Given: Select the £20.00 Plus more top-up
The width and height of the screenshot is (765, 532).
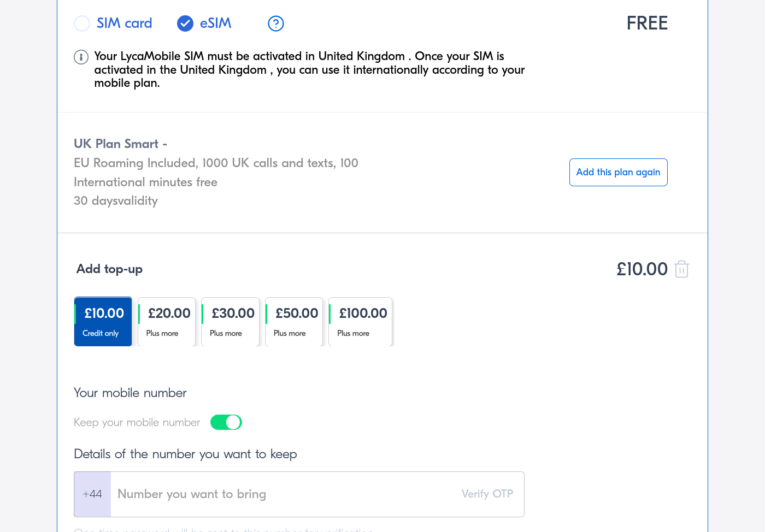Looking at the screenshot, I should pos(167,321).
